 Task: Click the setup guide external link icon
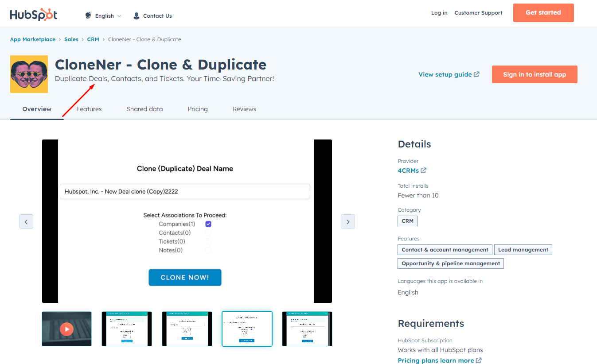click(477, 74)
